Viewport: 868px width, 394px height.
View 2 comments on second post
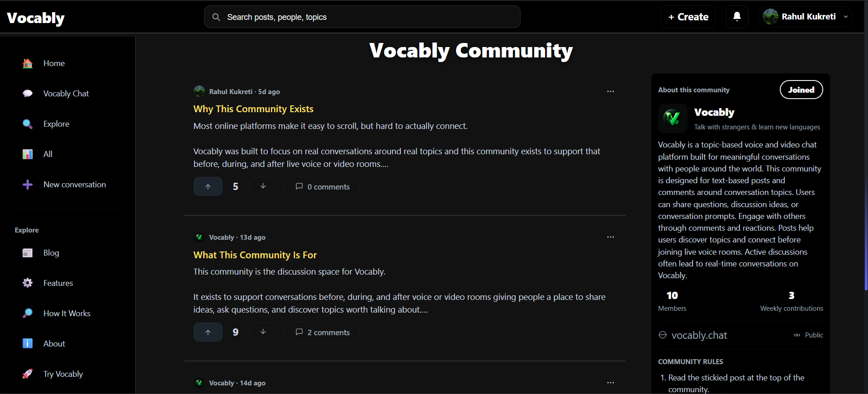(x=323, y=332)
